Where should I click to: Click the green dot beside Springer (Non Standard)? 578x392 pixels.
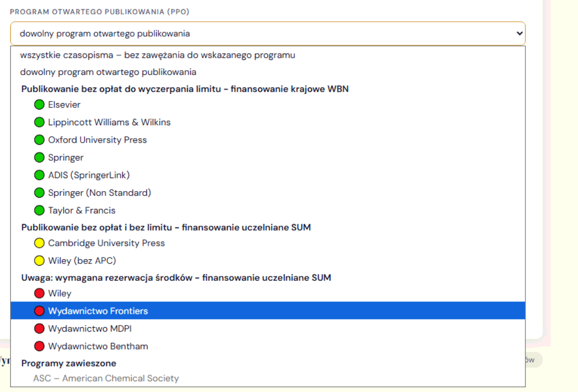pos(39,193)
